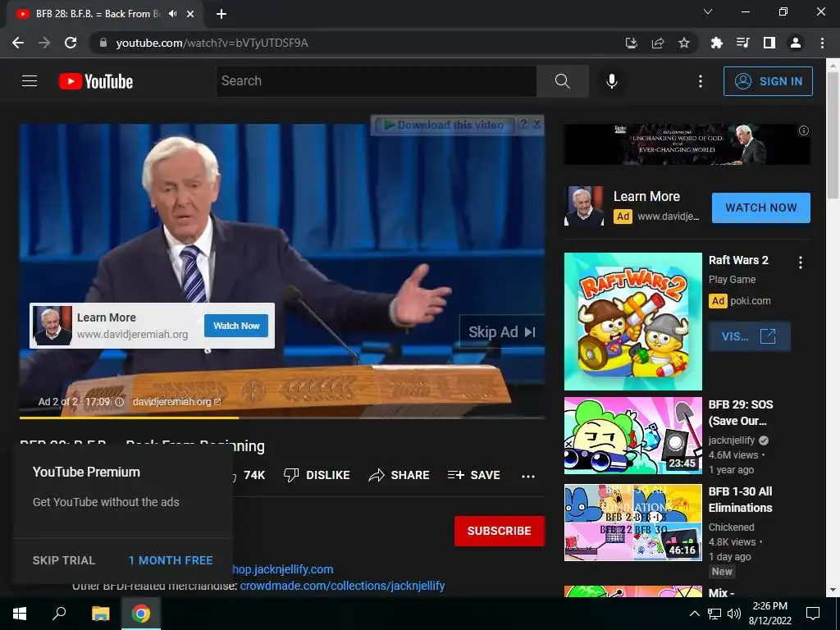
Task: Open File Explorer from taskbar
Action: 100,614
